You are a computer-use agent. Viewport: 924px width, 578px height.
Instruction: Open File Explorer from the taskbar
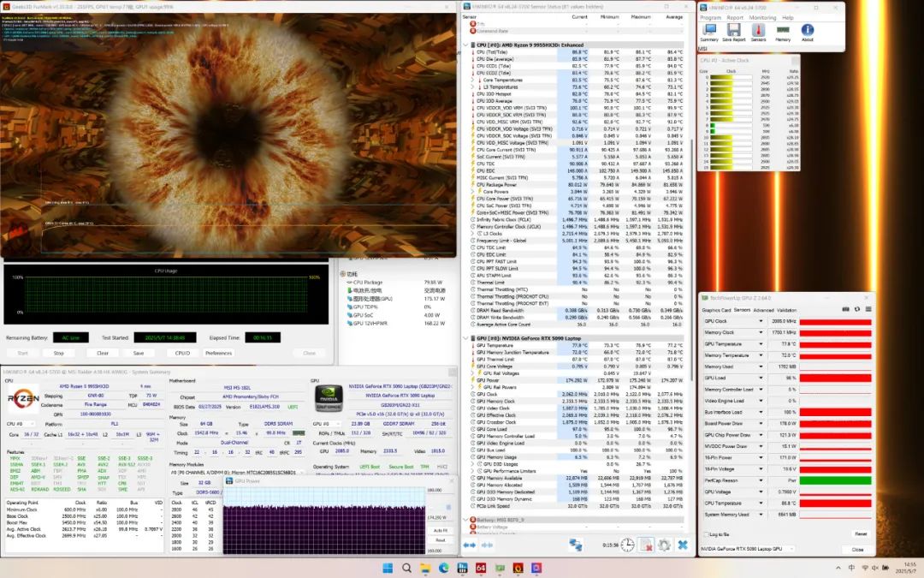click(x=425, y=568)
